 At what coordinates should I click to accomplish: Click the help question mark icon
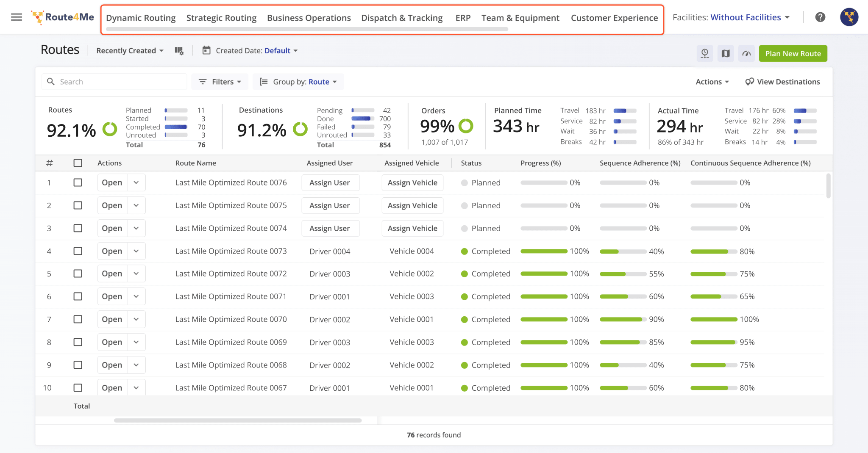pos(820,17)
